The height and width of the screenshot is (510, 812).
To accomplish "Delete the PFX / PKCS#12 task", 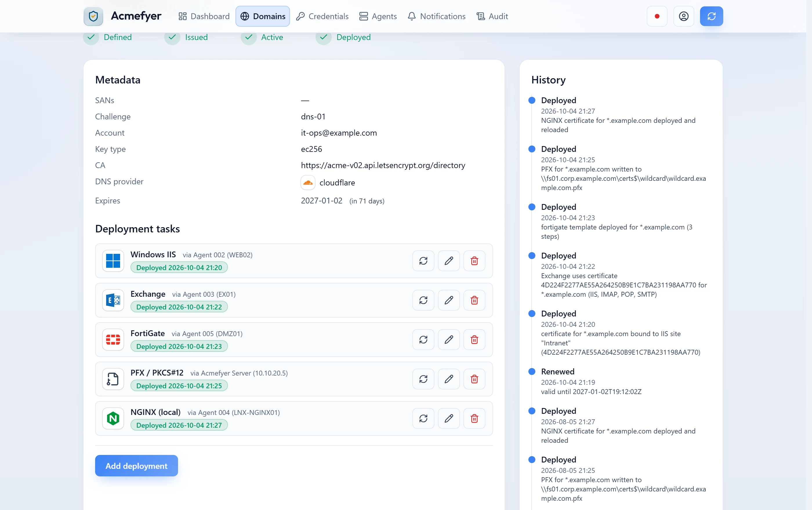I will click(474, 379).
